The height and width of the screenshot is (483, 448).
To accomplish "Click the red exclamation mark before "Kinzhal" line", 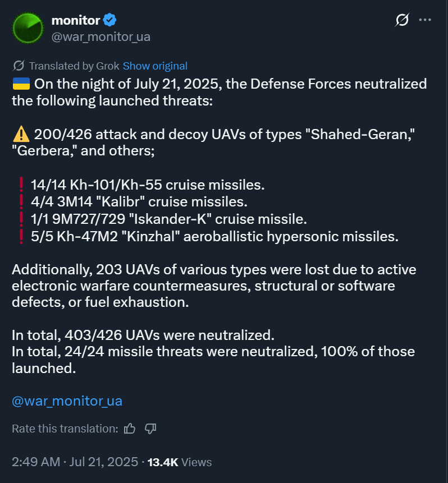I will click(x=21, y=236).
